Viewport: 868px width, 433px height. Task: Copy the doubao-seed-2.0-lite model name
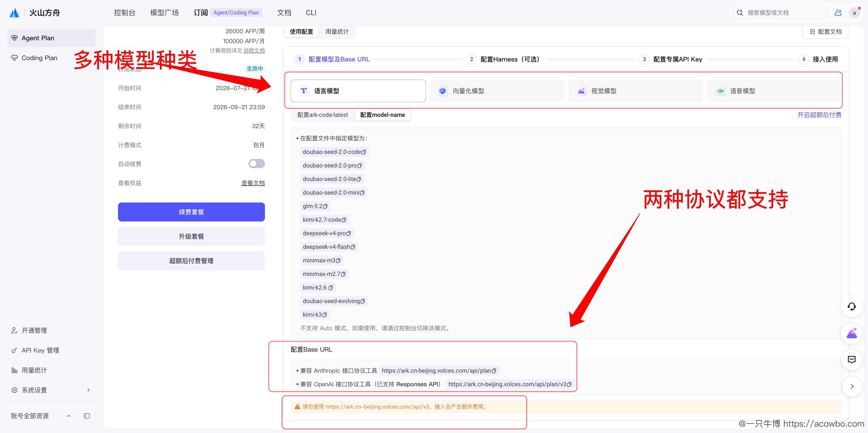coord(359,179)
